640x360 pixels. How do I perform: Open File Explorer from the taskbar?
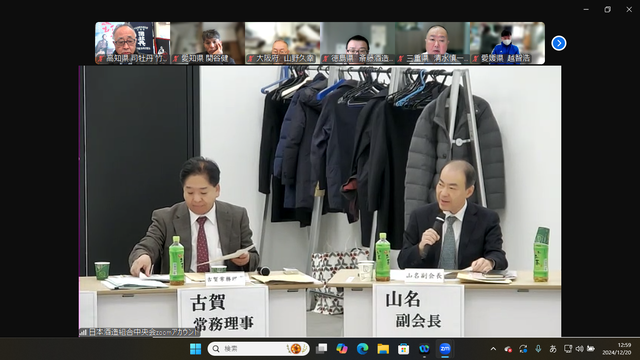[383, 349]
